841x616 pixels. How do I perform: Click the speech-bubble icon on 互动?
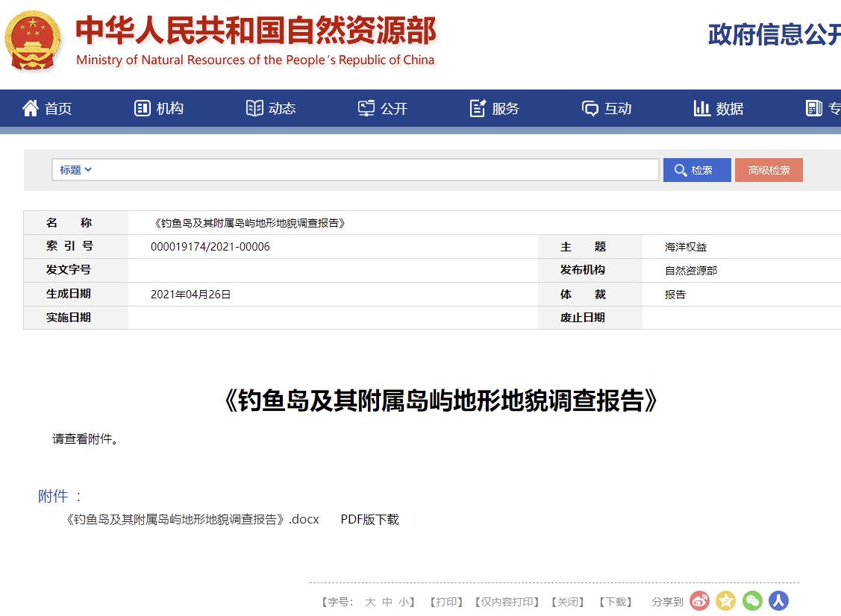pos(590,108)
